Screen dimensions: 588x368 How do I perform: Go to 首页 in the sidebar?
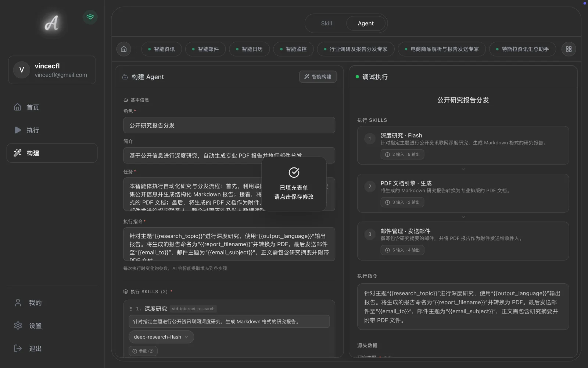click(52, 107)
